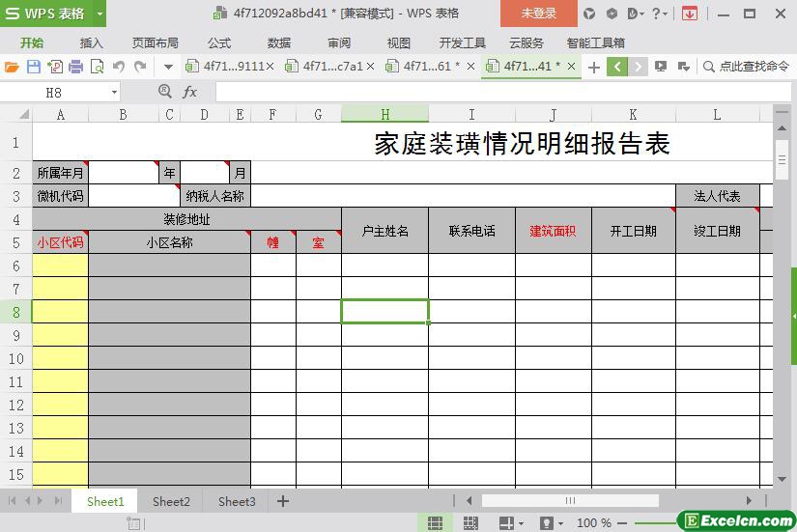Click the 建筑面积 header cell
The image size is (797, 532).
(x=553, y=231)
